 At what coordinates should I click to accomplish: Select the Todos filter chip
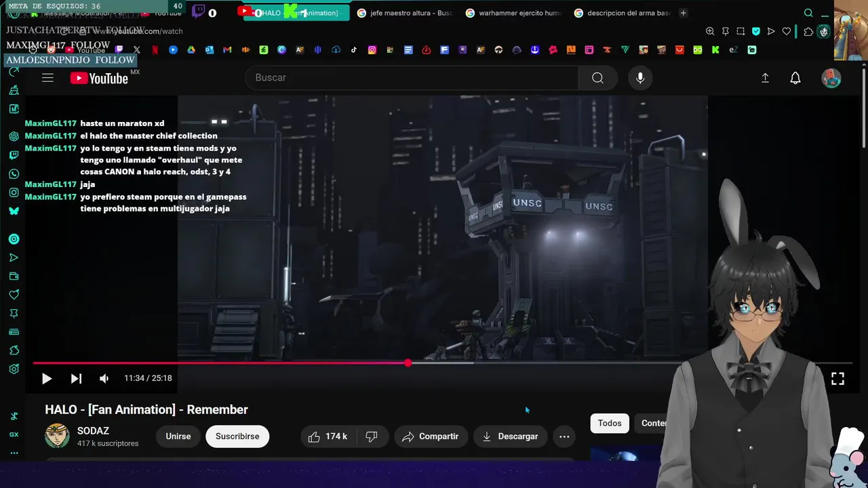pyautogui.click(x=610, y=423)
